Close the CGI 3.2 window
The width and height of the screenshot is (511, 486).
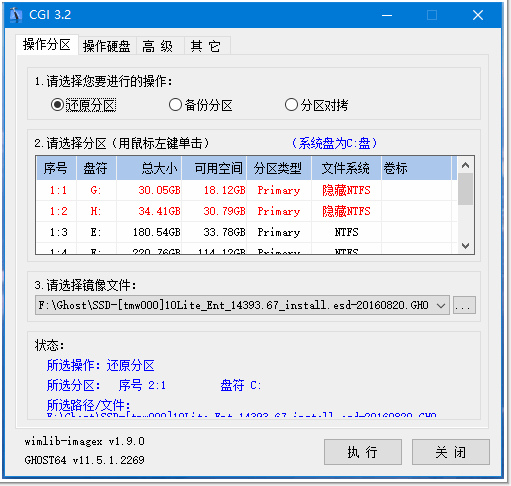click(x=478, y=15)
